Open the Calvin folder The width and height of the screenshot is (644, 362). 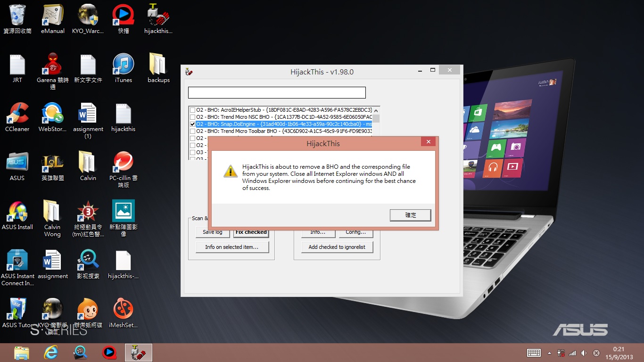pyautogui.click(x=88, y=166)
